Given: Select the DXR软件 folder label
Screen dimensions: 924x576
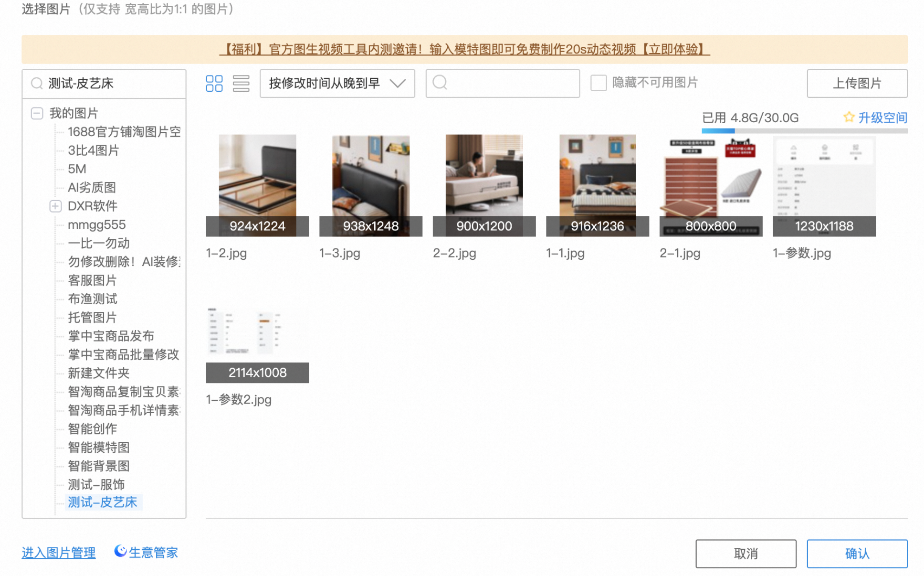Looking at the screenshot, I should [92, 206].
